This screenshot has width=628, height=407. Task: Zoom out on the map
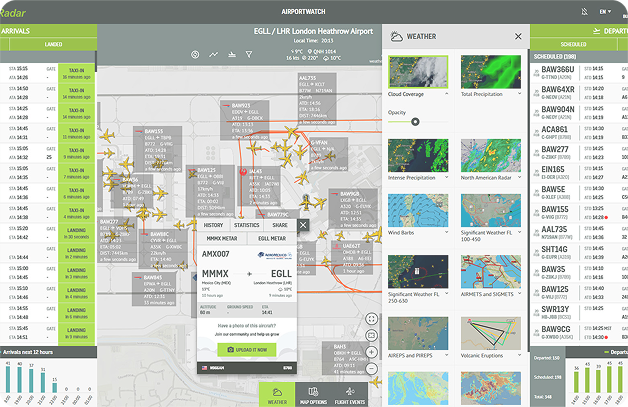click(371, 368)
